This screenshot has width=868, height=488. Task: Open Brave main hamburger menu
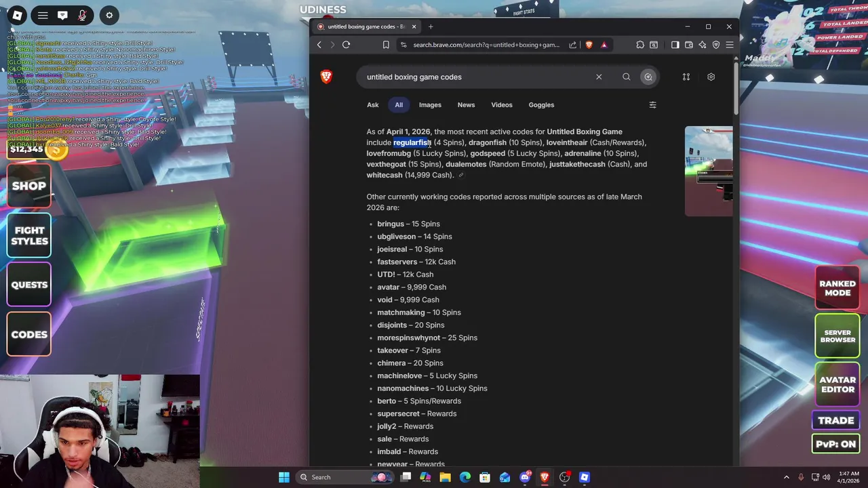click(x=730, y=45)
